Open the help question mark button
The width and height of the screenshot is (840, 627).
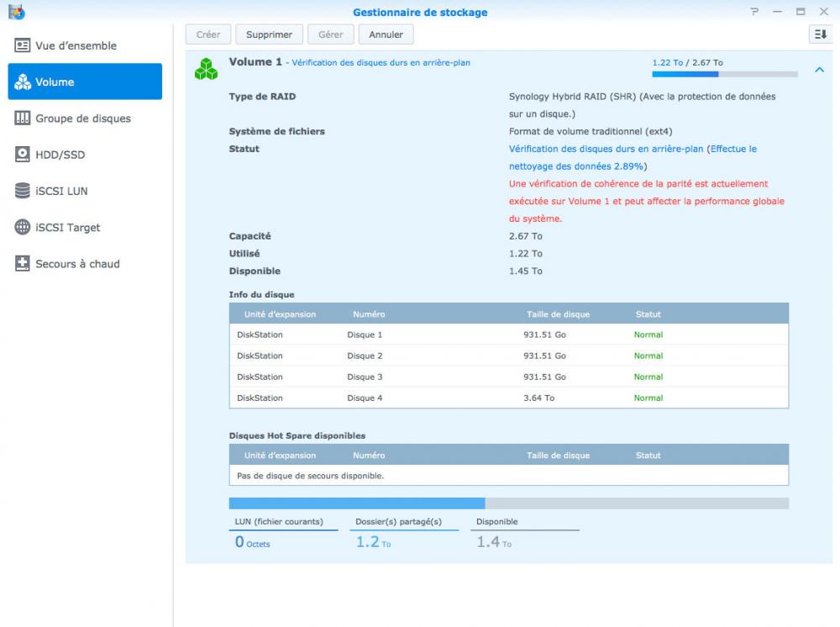(754, 12)
